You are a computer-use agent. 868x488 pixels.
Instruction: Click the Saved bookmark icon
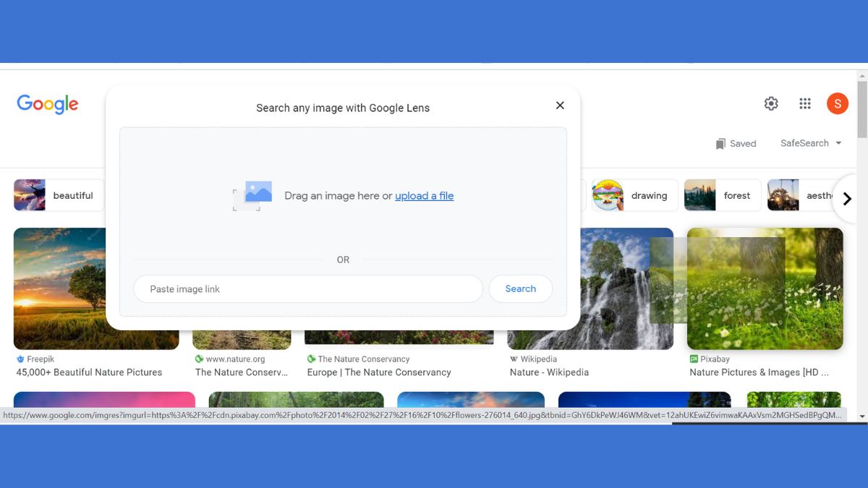click(x=720, y=144)
